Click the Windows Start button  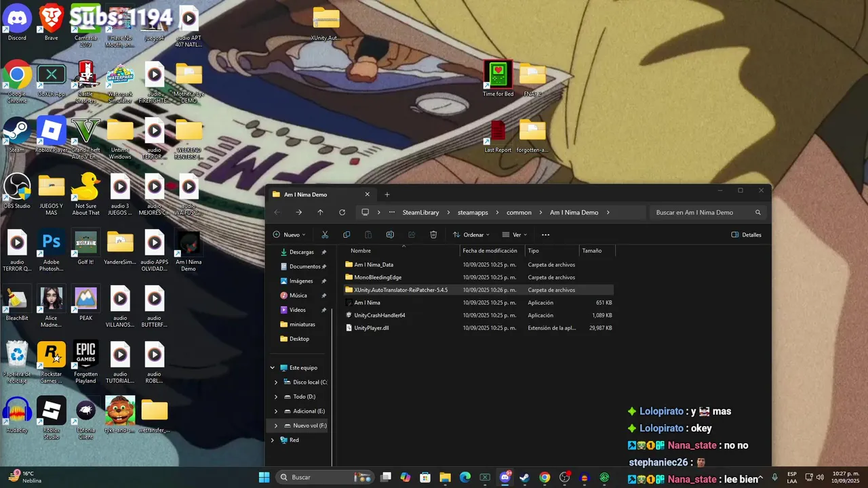coord(264,477)
